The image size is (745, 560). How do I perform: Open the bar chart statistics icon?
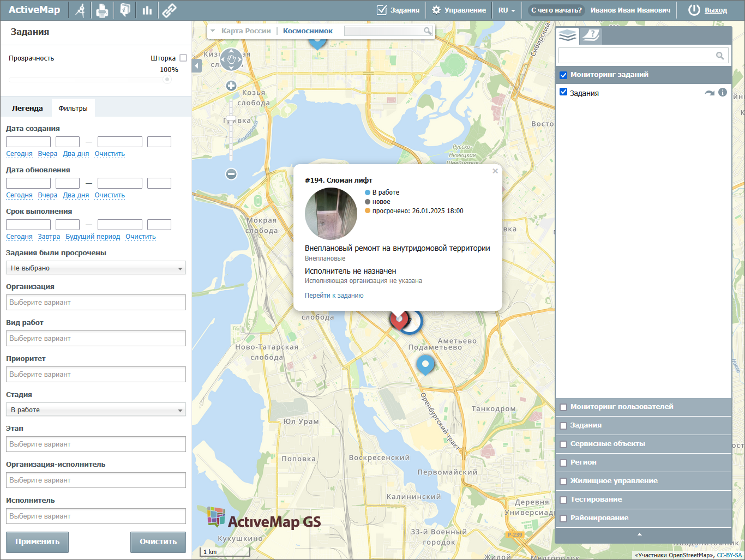click(x=147, y=10)
